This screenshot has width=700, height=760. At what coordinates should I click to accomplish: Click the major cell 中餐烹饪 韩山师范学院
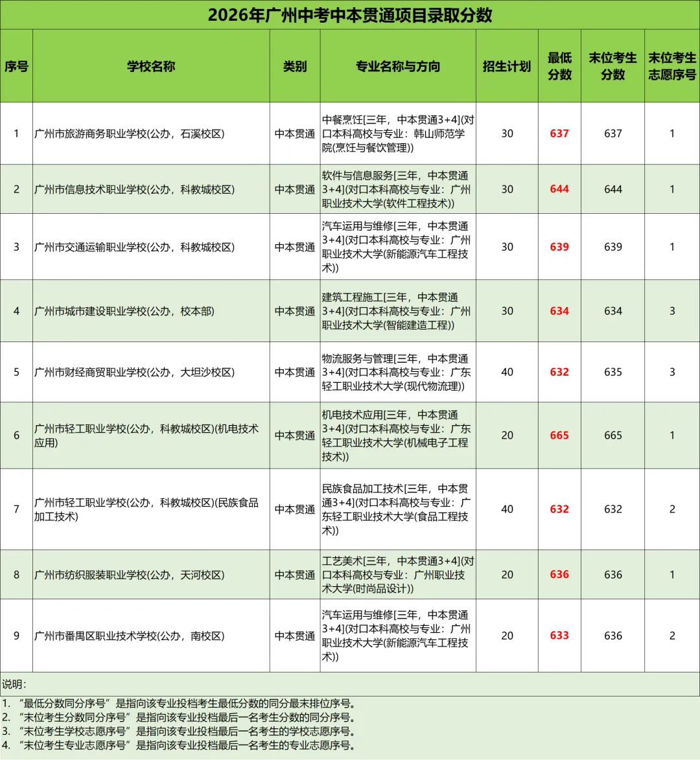[x=398, y=133]
